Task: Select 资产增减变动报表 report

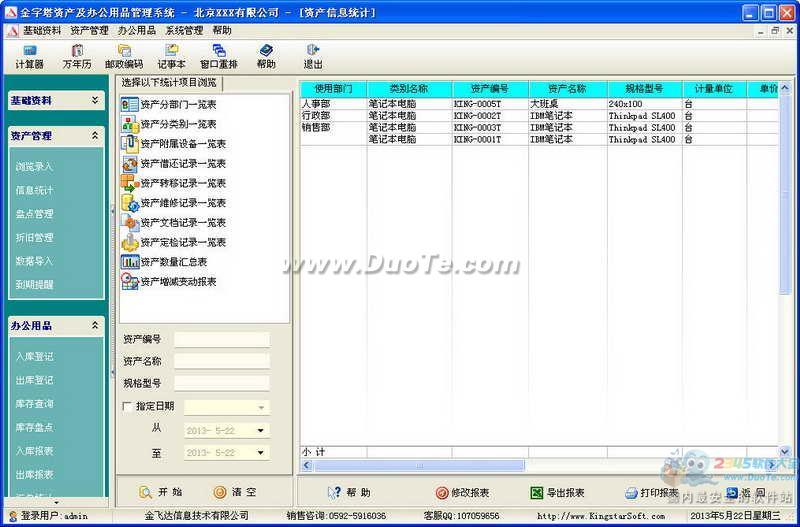Action: [x=169, y=282]
